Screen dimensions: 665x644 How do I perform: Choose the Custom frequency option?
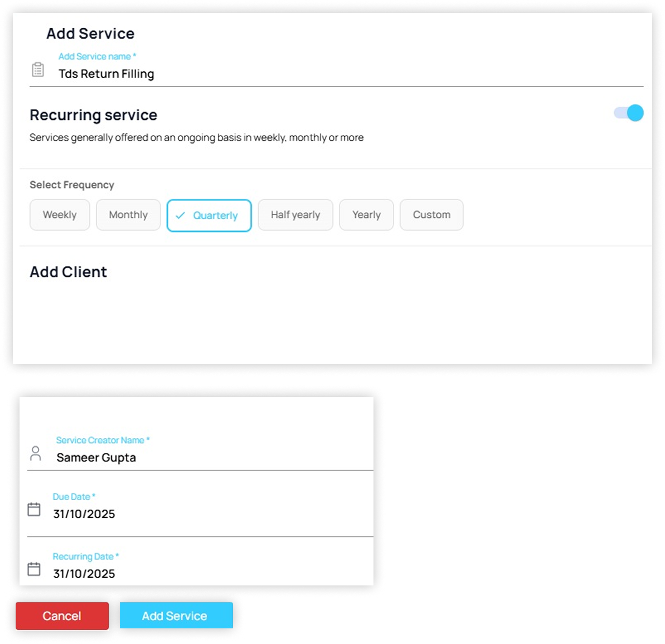click(431, 215)
